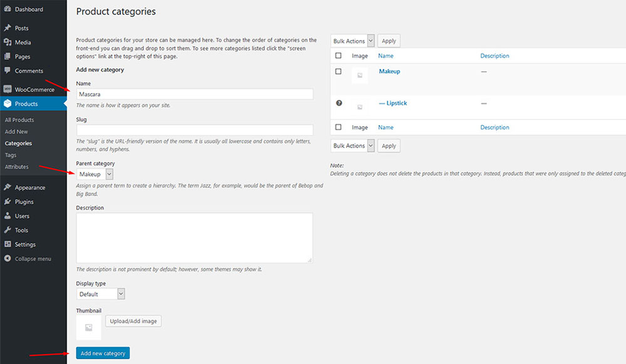The width and height of the screenshot is (626, 364).
Task: Click the Appearance paintbrush icon
Action: coord(7,187)
